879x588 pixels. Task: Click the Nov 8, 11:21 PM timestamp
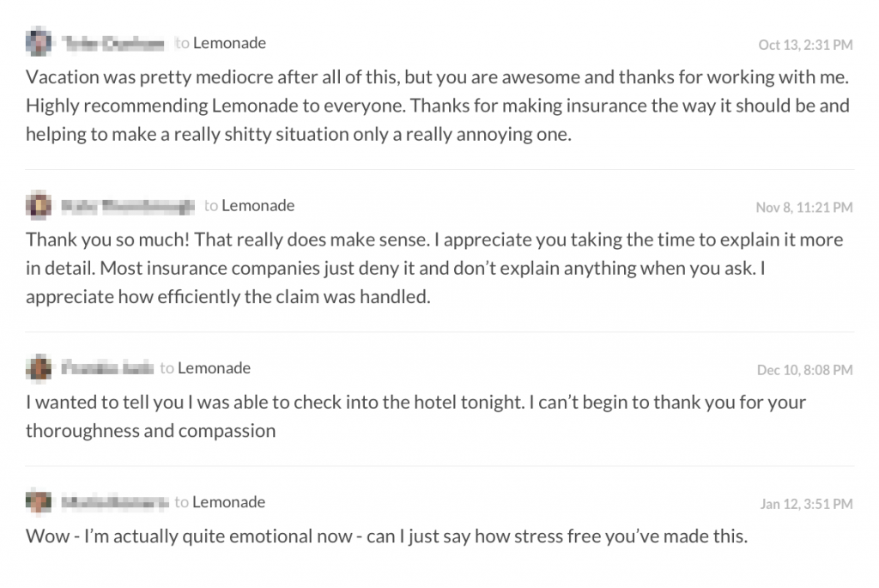[x=803, y=207]
